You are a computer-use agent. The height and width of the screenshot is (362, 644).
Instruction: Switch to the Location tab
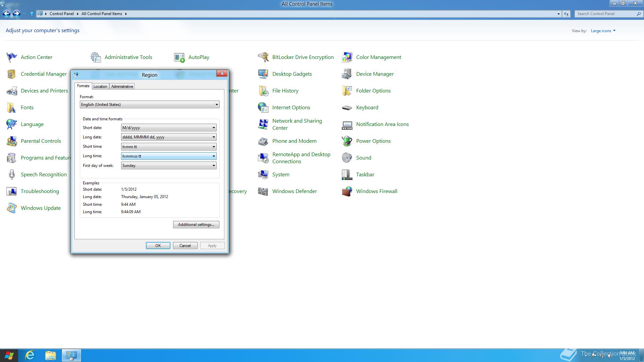tap(100, 86)
